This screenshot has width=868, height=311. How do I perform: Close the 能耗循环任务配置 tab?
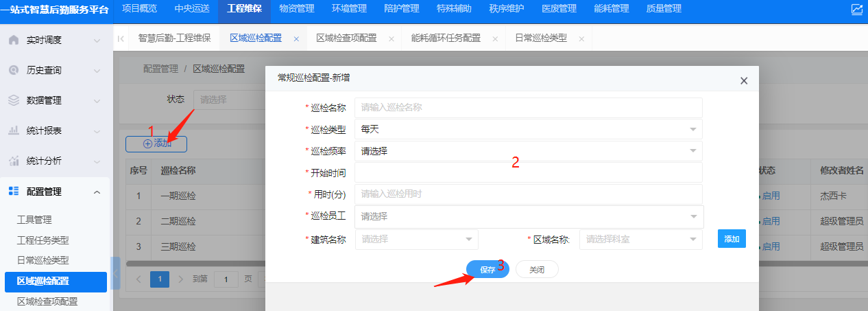point(495,39)
